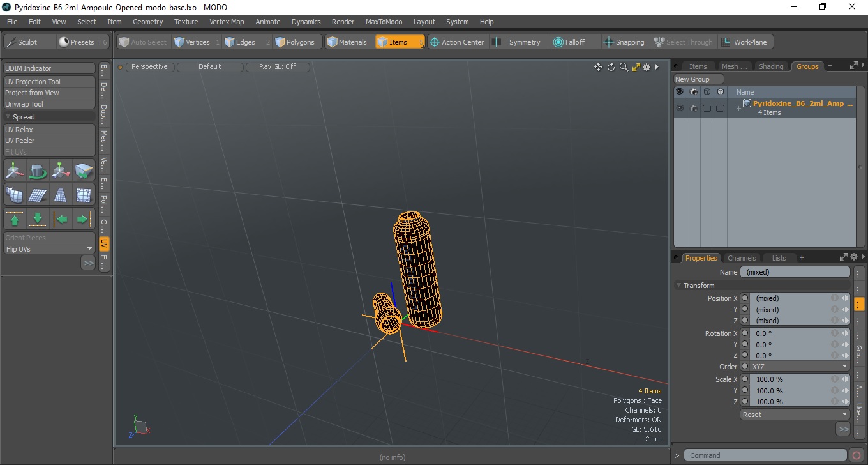The height and width of the screenshot is (465, 868).
Task: Click the Scale Y 100.0 % field
Action: (791, 391)
